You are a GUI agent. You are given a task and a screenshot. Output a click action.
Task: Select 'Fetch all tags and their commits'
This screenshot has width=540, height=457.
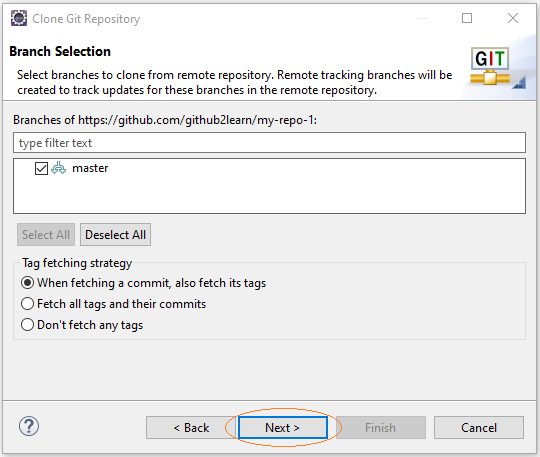[27, 304]
